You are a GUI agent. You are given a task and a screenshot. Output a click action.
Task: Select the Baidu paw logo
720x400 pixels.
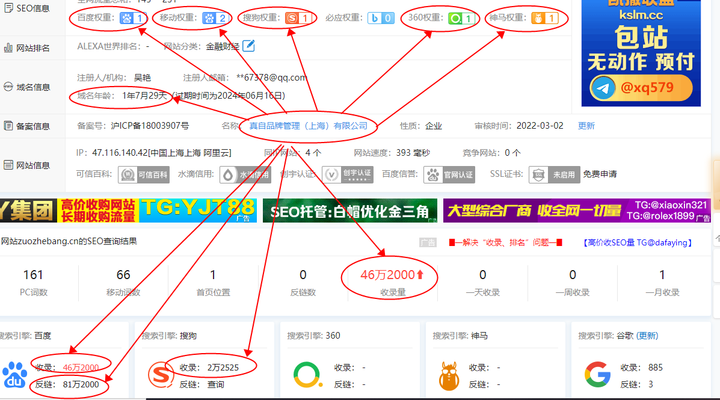[x=16, y=375]
